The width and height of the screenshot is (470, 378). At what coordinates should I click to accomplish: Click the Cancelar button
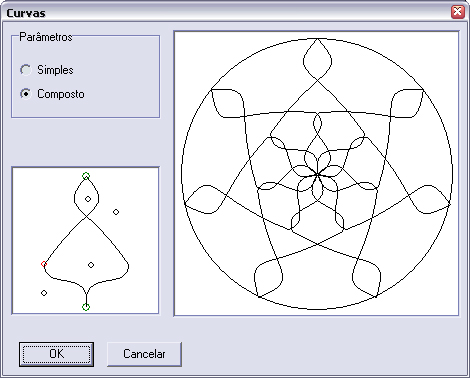click(x=144, y=354)
